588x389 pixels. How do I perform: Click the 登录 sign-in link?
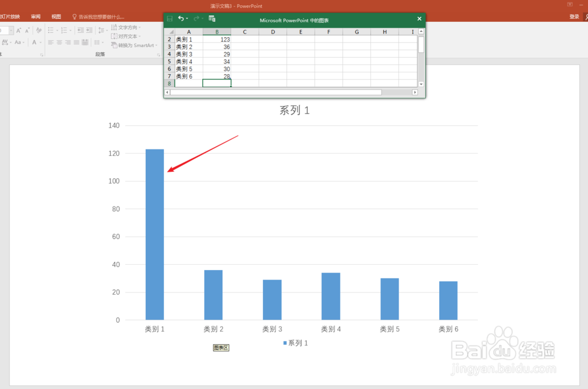(574, 16)
